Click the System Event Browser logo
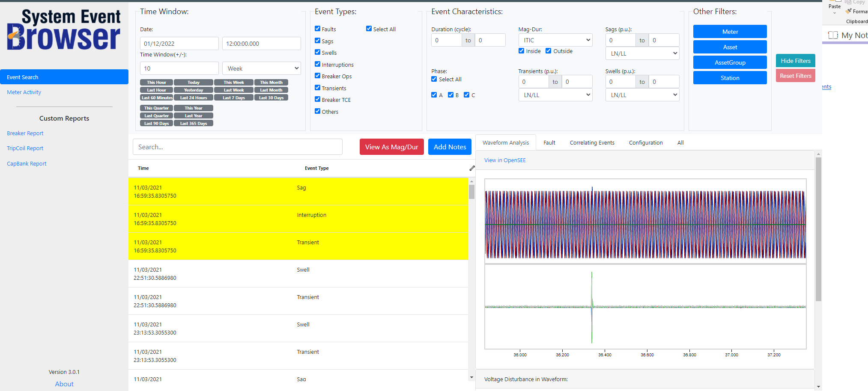 (x=64, y=30)
